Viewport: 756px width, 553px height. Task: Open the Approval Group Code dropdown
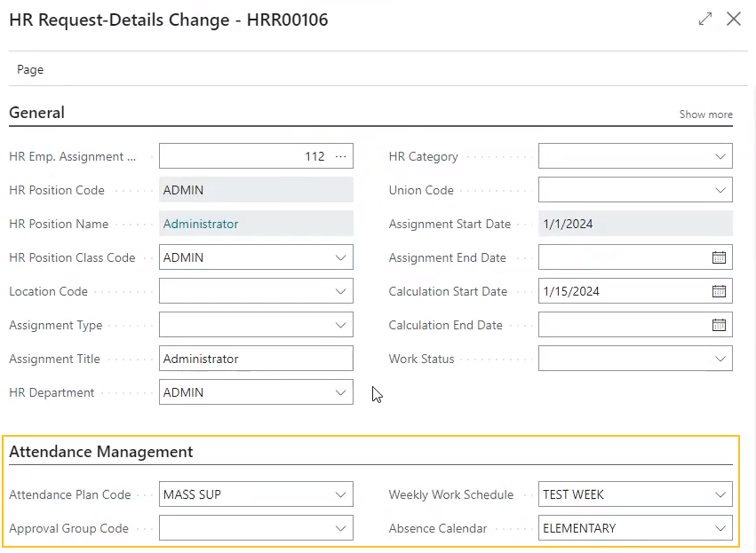coord(340,528)
